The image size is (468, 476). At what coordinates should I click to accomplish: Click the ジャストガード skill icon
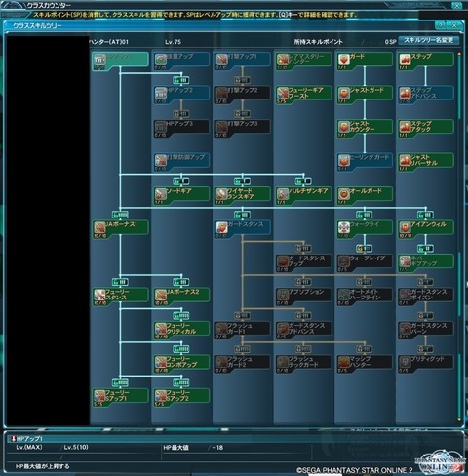coord(344,94)
